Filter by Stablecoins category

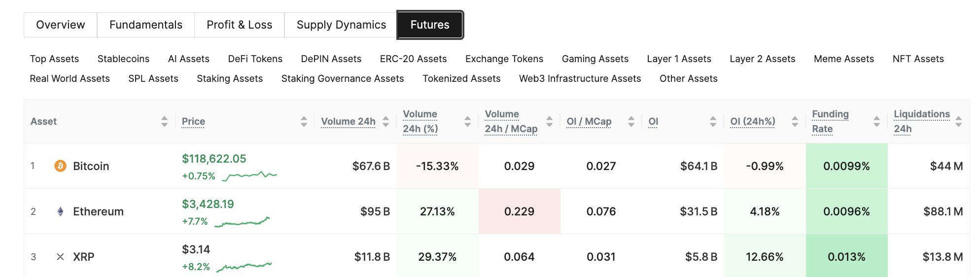point(123,59)
